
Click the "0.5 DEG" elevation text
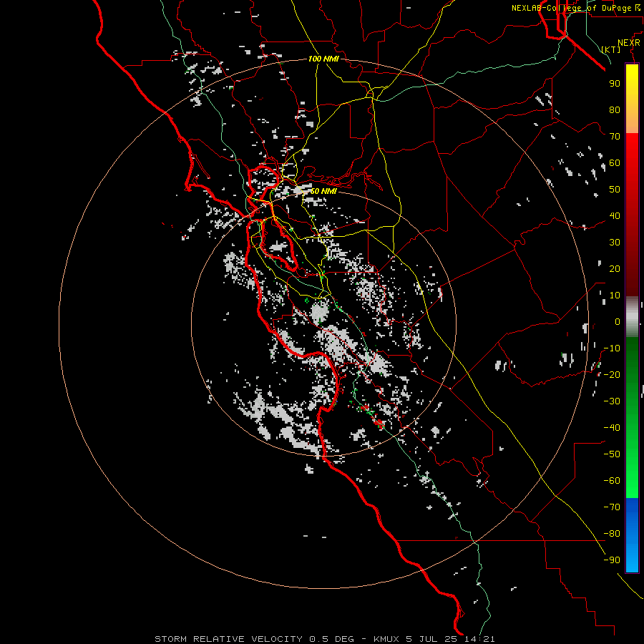331,639
